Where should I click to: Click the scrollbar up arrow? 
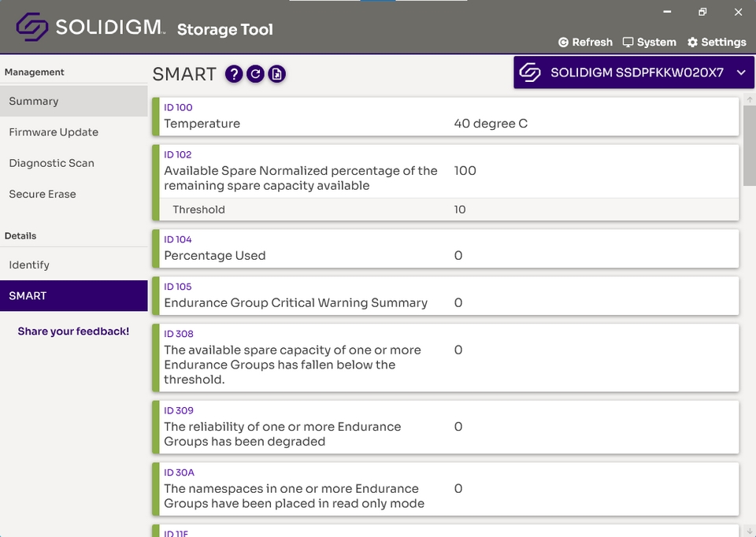(750, 99)
